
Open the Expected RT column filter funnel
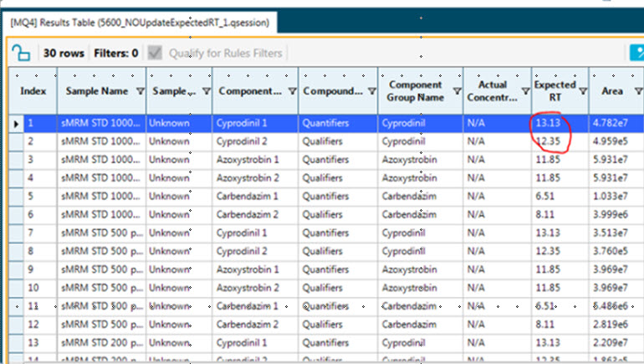(583, 91)
